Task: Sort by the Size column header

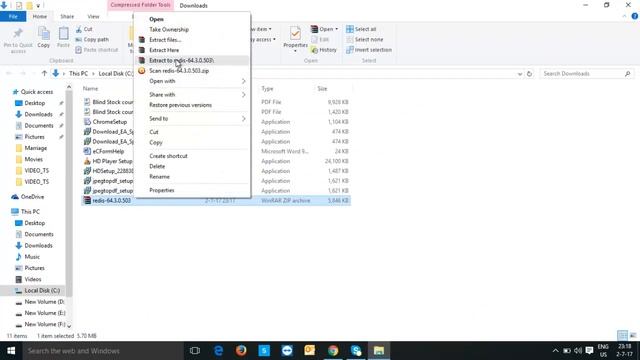Action: [322, 89]
